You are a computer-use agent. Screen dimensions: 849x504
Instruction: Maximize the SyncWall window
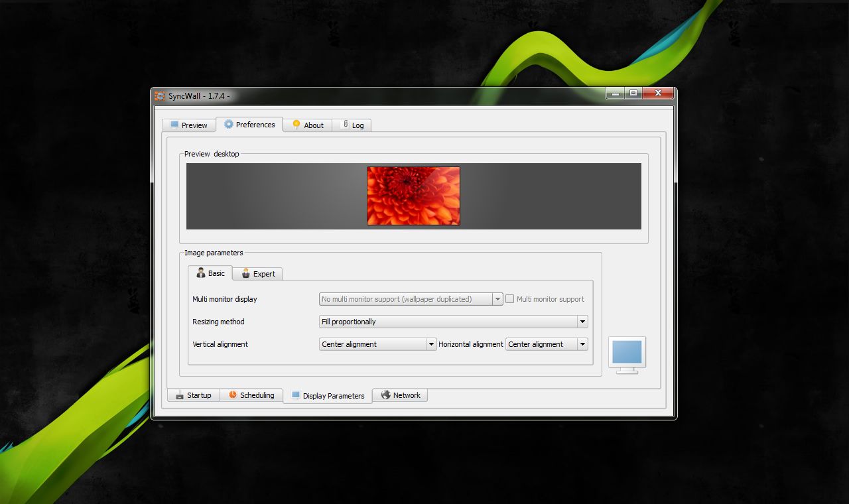633,94
